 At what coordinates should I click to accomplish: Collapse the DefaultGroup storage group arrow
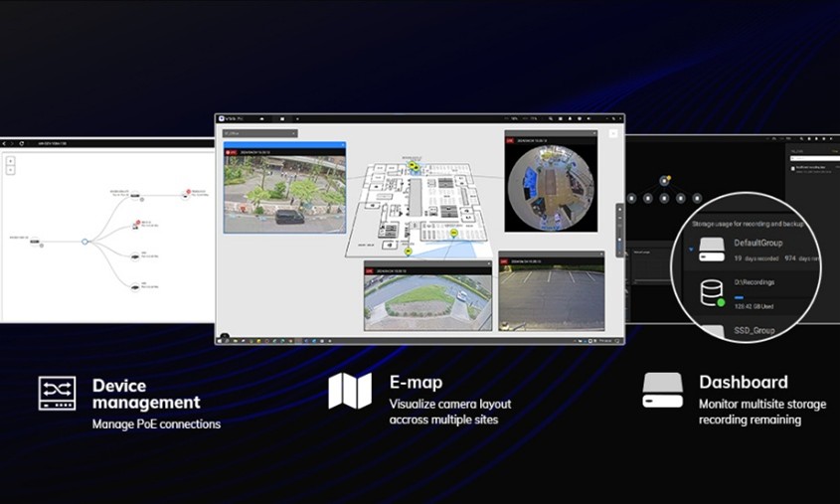click(x=691, y=251)
